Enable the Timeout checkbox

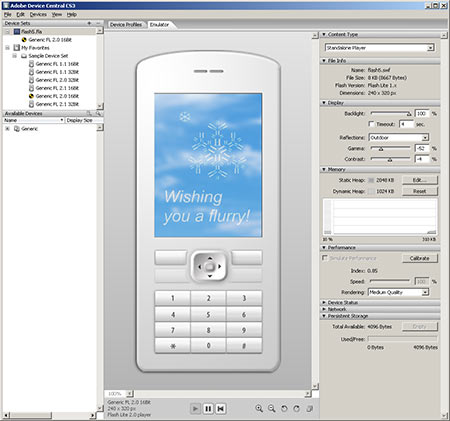point(371,124)
